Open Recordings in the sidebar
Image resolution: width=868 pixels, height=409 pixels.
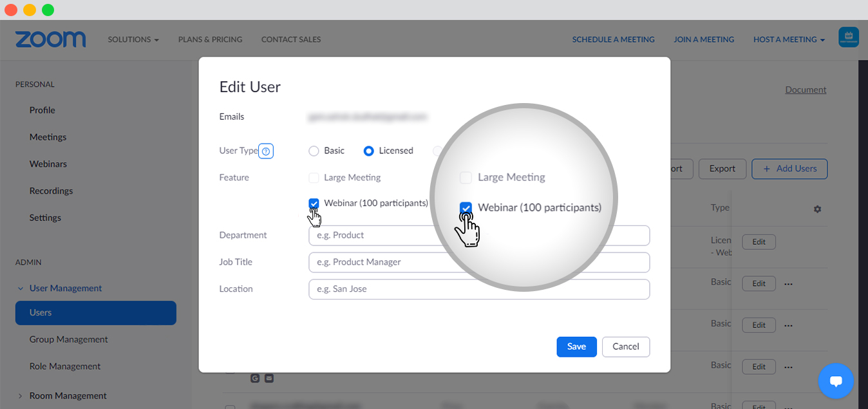(52, 191)
